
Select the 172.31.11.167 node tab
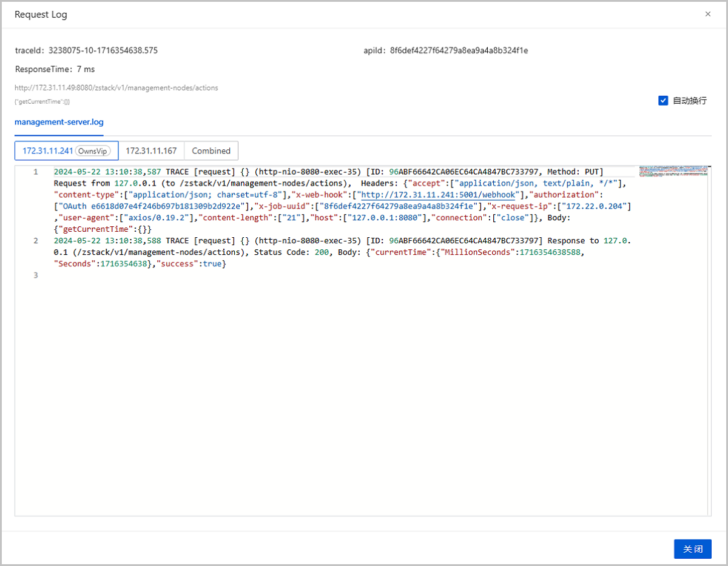[151, 150]
